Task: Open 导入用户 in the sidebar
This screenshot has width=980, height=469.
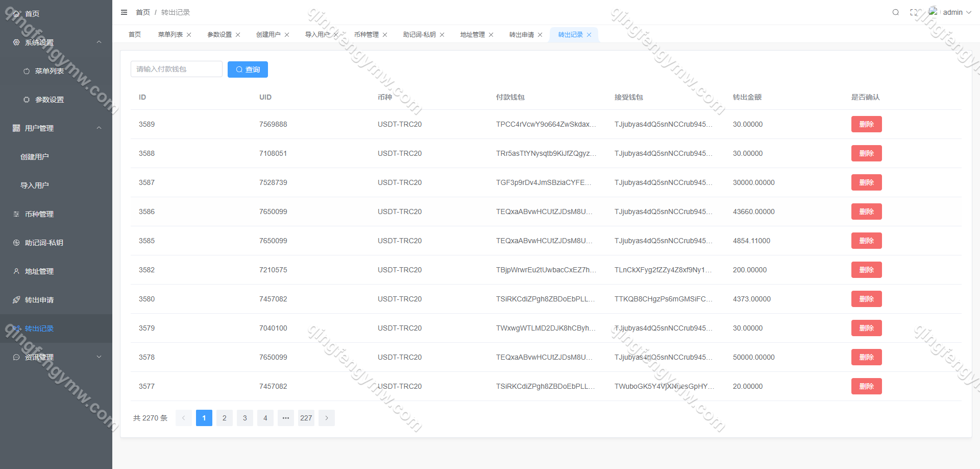Action: coord(56,185)
